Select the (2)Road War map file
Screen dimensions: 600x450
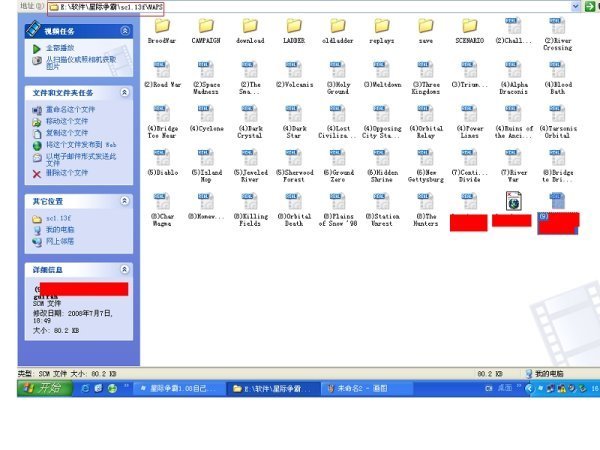pyautogui.click(x=162, y=75)
